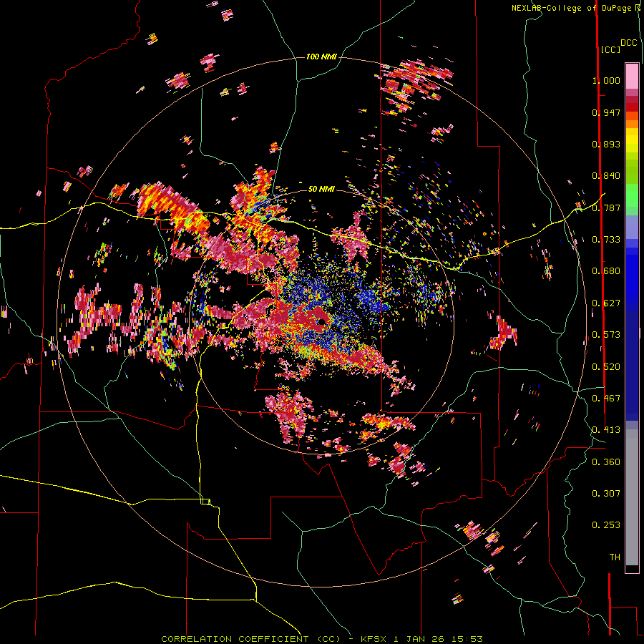This screenshot has width=644, height=644.
Task: Click the KFSX radar site identifier
Action: pyautogui.click(x=374, y=639)
